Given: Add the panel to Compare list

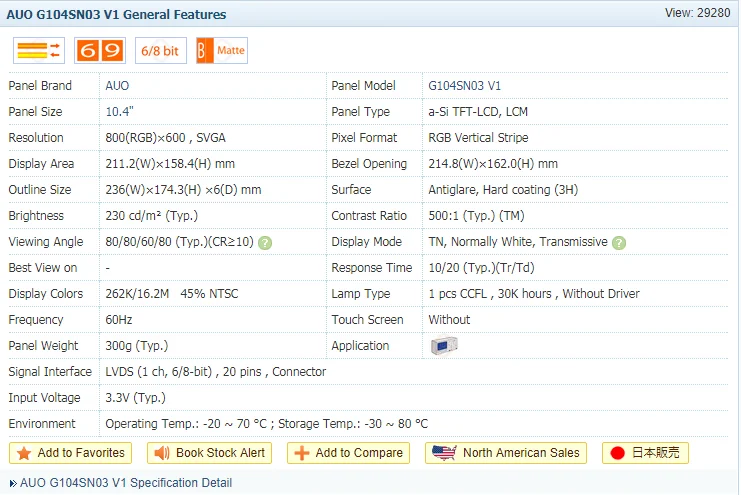Looking at the screenshot, I should (348, 453).
